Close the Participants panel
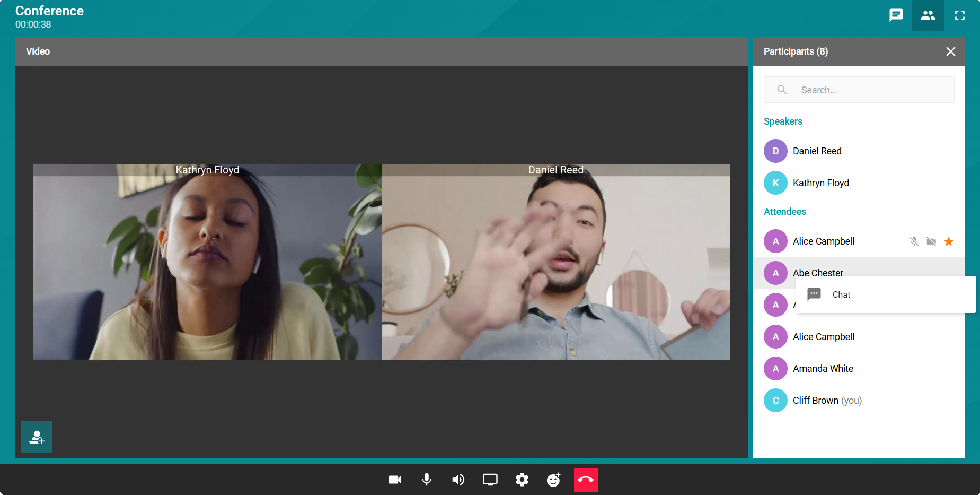The height and width of the screenshot is (495, 980). pos(950,51)
